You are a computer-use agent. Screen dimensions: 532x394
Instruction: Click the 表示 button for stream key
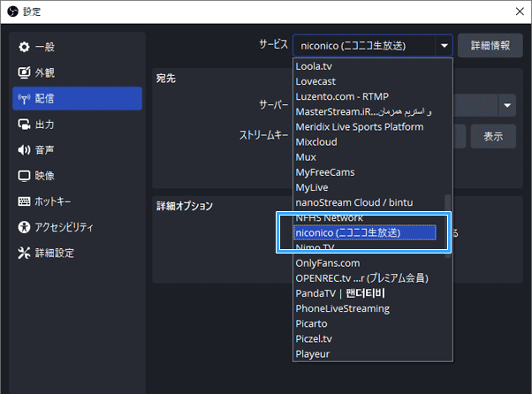point(493,136)
